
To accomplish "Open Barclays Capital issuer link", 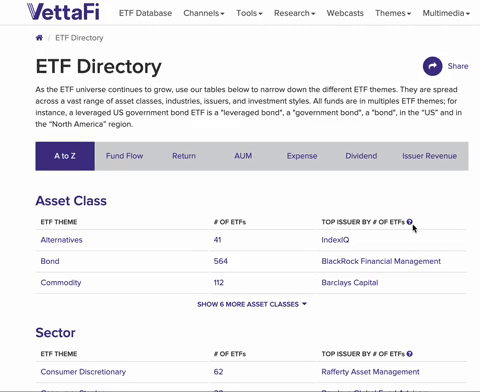I will click(x=350, y=283).
